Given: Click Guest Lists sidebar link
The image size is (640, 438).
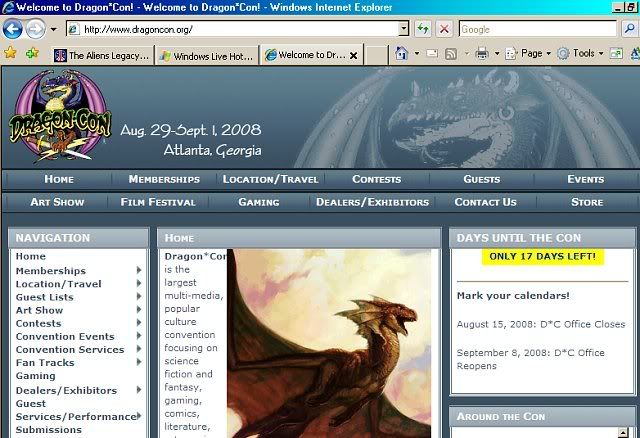Looking at the screenshot, I should [44, 297].
